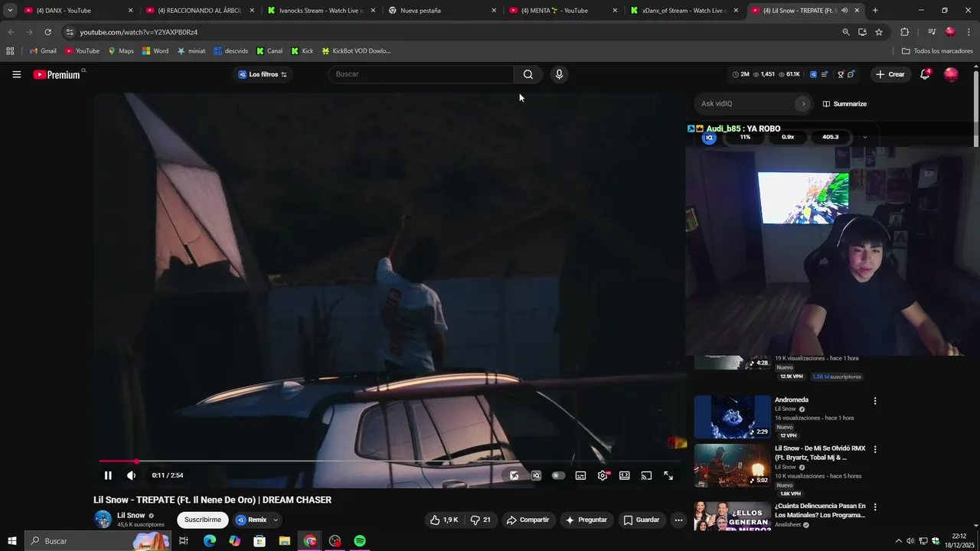Screen dimensions: 980x551
Task: Switch to REACCIONANDO AL ÁRBOL tab
Action: coord(199,11)
